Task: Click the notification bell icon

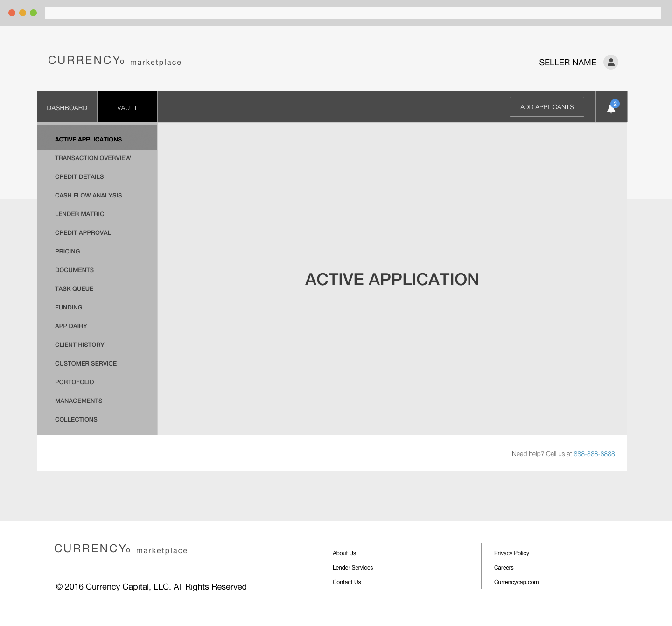Action: [611, 108]
